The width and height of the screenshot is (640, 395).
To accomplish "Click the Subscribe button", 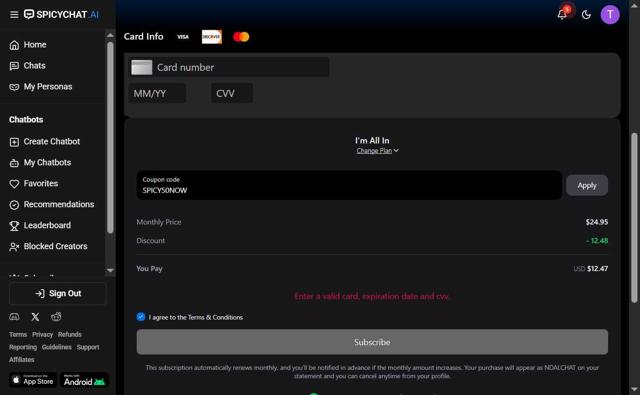I will [372, 342].
